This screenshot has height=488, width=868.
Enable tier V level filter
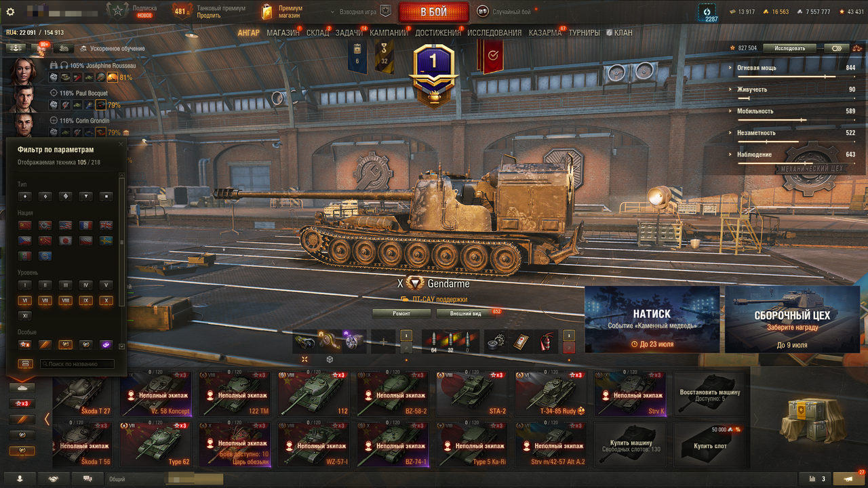106,285
